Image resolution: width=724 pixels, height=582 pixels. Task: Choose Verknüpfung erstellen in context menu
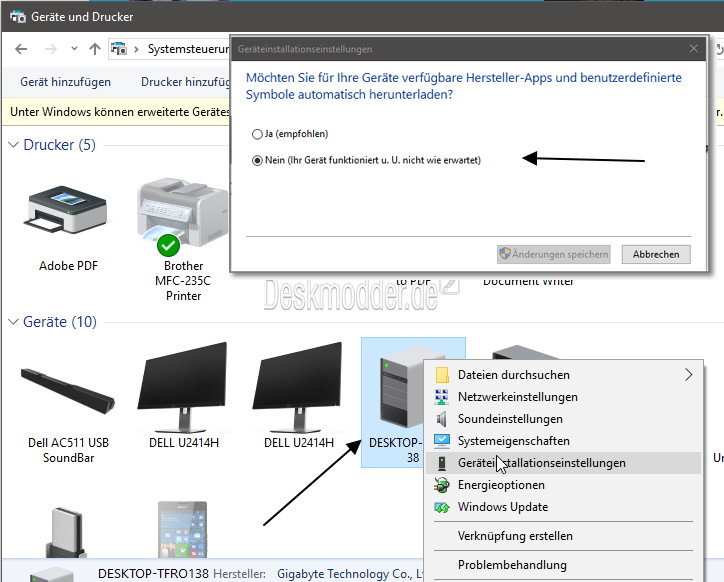563,536
